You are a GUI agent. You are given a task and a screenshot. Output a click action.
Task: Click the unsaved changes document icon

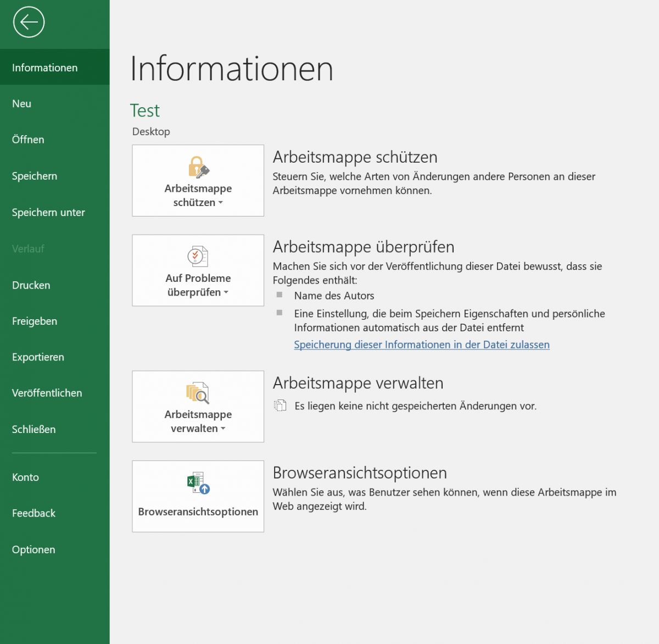pos(280,405)
